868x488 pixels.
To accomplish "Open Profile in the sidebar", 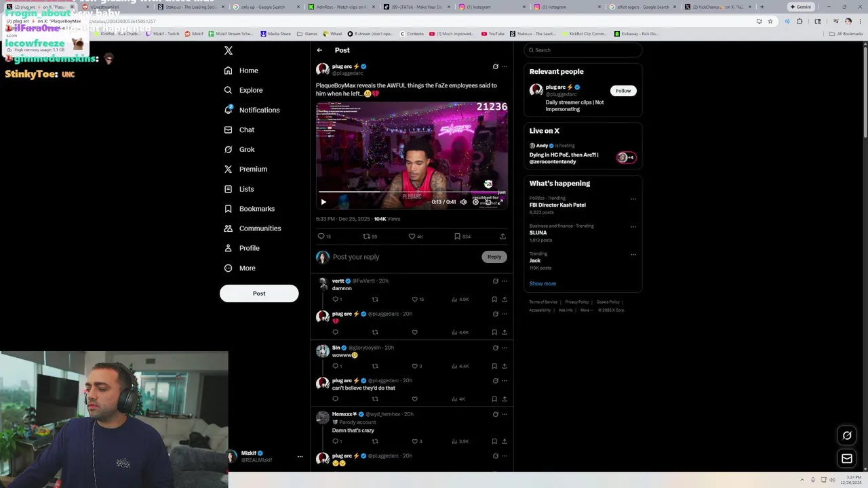I will click(x=241, y=248).
